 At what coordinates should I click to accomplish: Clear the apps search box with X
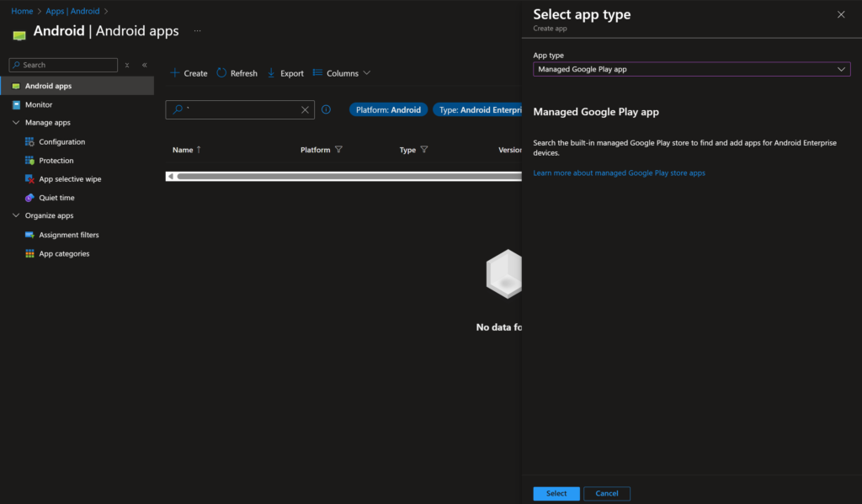305,110
